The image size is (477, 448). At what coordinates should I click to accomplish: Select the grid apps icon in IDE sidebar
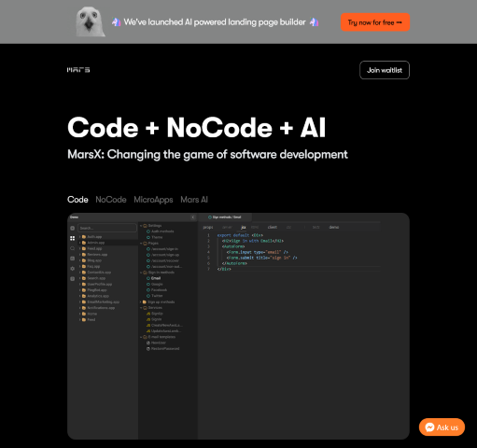tap(72, 238)
